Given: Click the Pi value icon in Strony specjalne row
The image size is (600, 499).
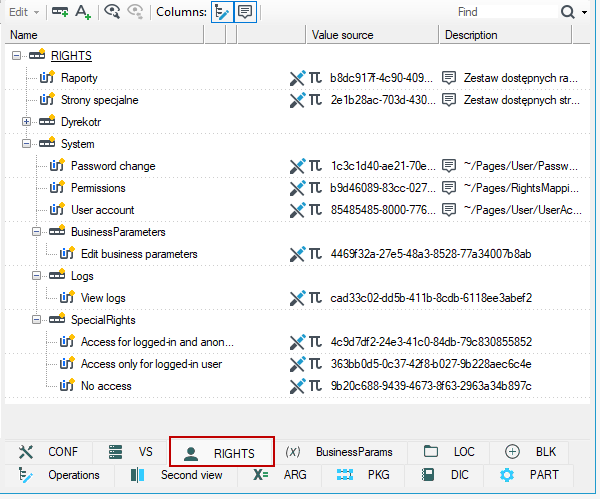Looking at the screenshot, I should pos(315,100).
